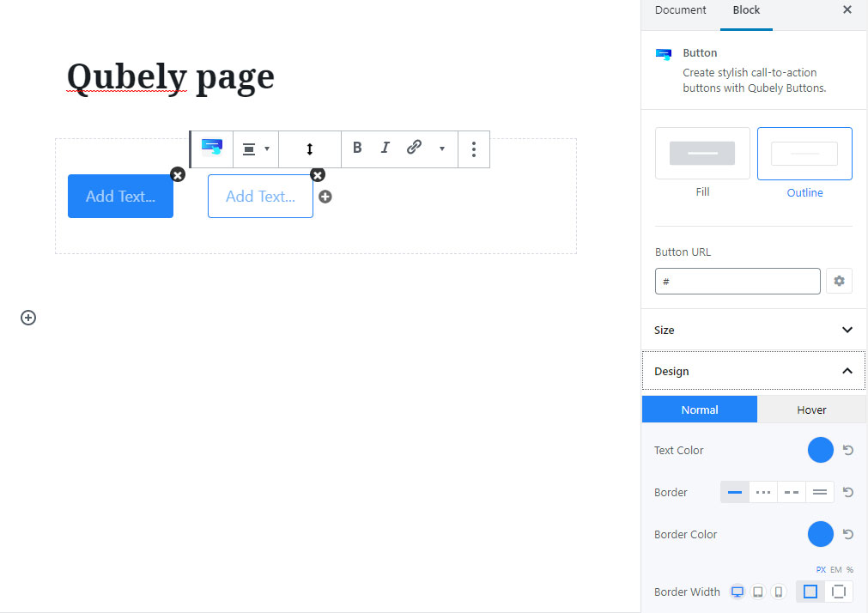Select the outlined Add Text button
Screen dimensions: 868x613
point(261,196)
